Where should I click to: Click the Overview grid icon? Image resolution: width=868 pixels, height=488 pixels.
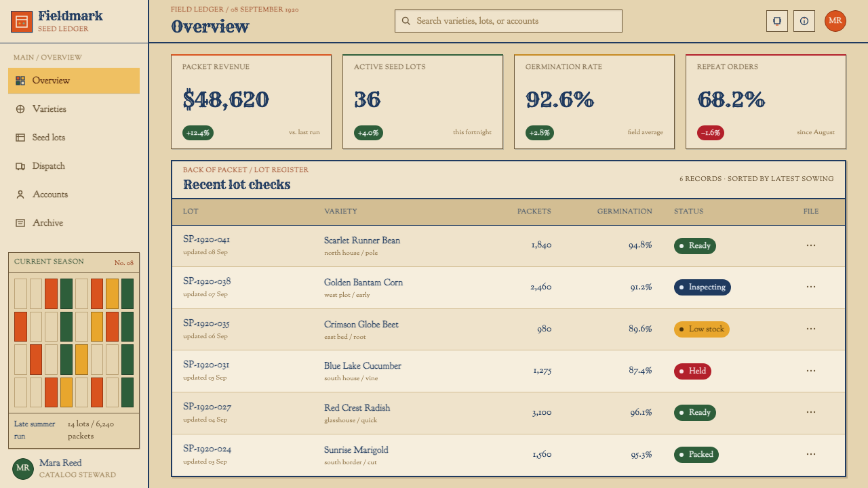coord(20,81)
